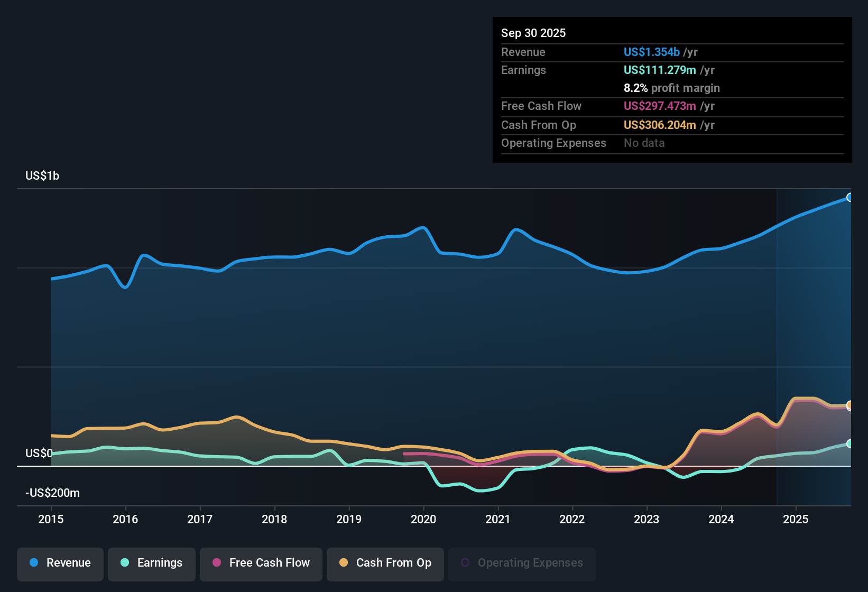
Task: Select the Revenue row in the tooltip
Action: [523, 52]
